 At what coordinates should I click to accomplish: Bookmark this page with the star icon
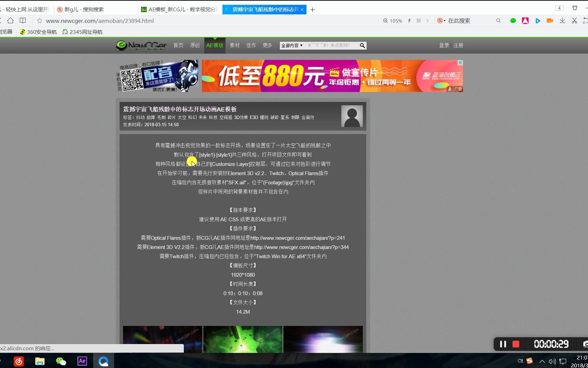(40, 21)
